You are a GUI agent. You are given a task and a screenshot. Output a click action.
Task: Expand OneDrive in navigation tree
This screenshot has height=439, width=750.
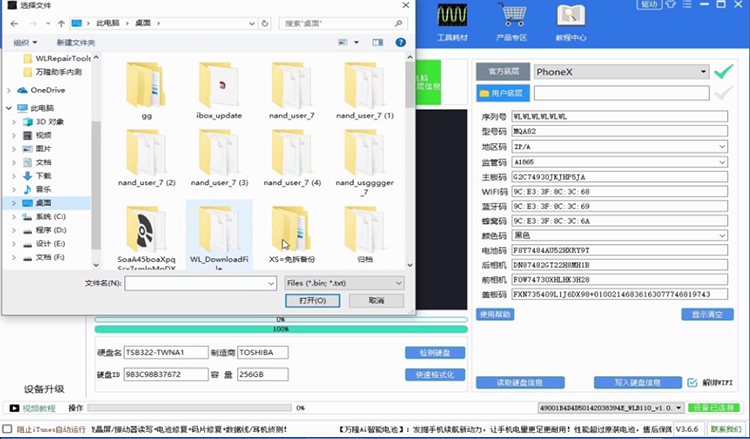[9, 90]
